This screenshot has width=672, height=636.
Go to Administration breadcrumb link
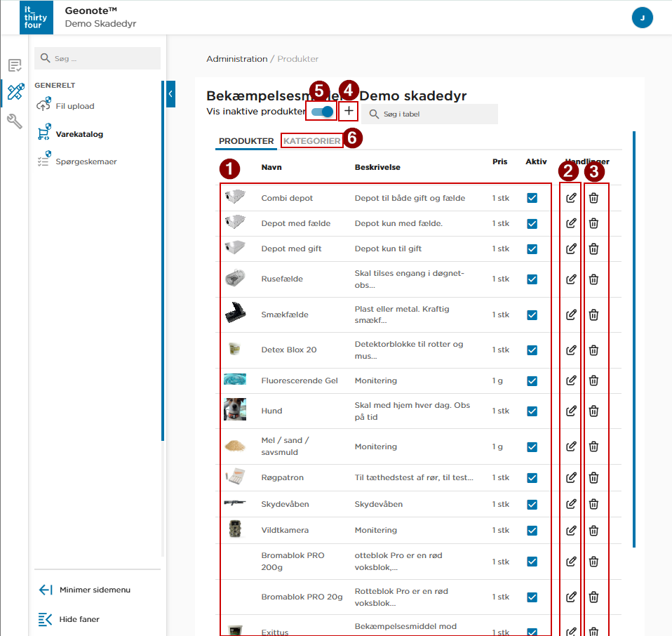pyautogui.click(x=236, y=59)
